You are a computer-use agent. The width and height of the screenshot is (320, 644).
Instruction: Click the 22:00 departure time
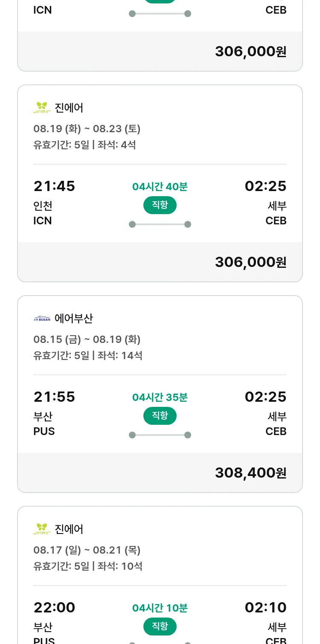pos(54,607)
